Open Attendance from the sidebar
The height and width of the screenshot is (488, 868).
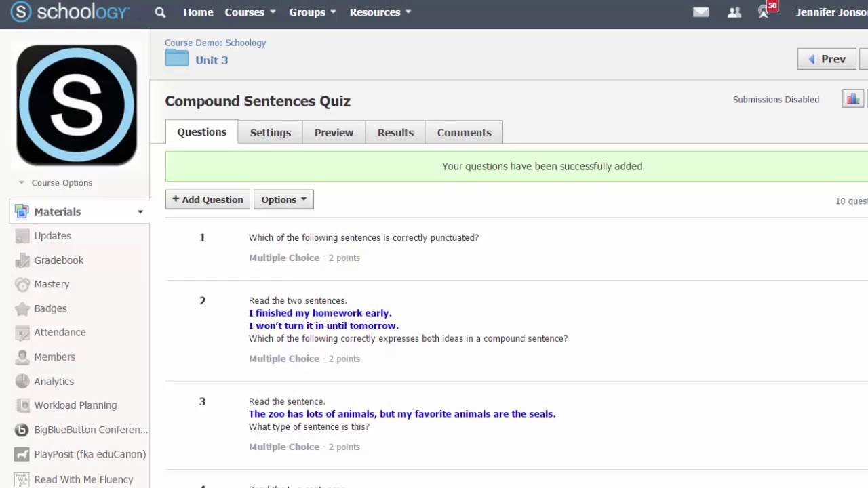point(60,333)
